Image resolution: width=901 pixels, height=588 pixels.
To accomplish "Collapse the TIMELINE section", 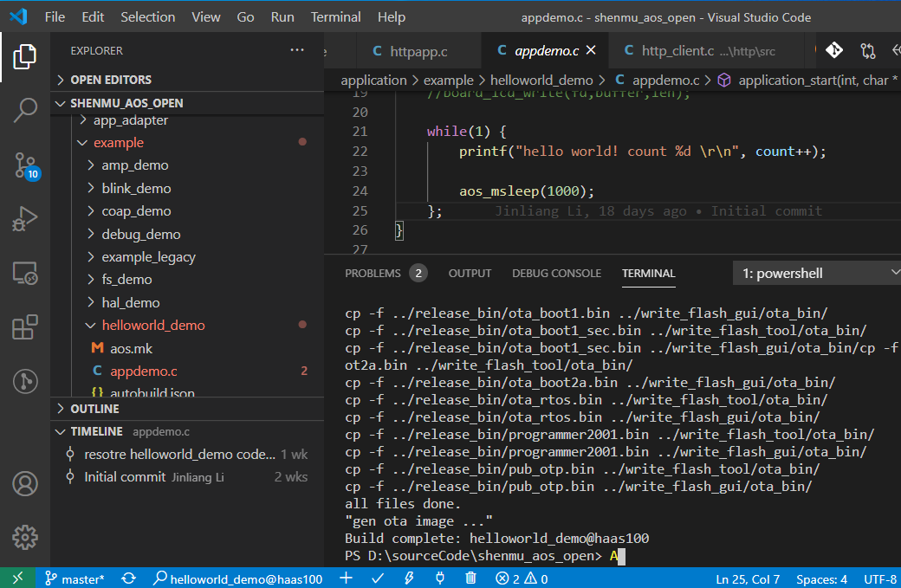I will [187, 432].
